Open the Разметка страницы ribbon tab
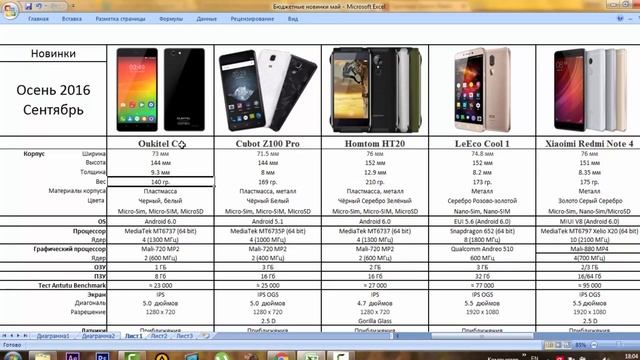 [x=120, y=19]
